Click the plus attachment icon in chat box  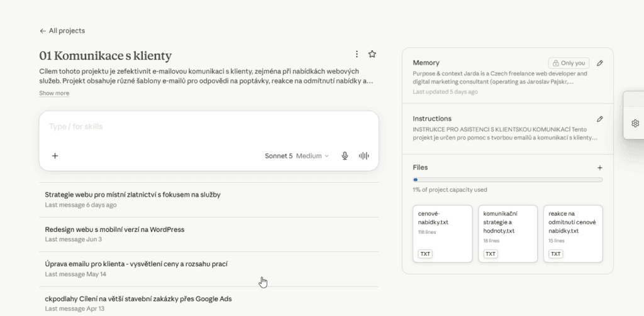tap(55, 156)
